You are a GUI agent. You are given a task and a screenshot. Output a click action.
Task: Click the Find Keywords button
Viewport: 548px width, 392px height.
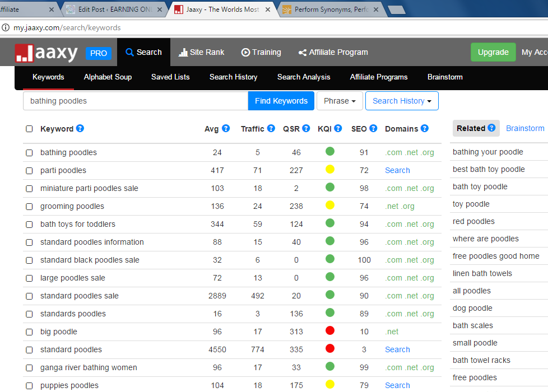[281, 101]
